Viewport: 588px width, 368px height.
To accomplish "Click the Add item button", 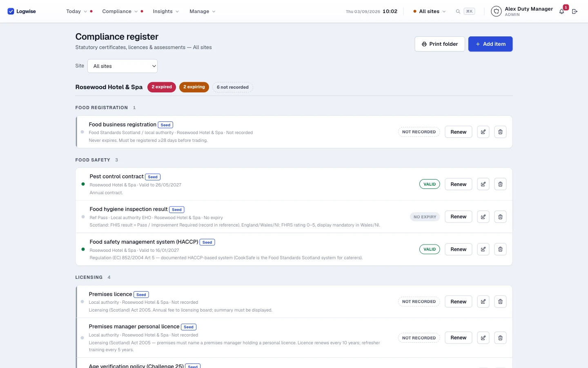I will [x=490, y=44].
